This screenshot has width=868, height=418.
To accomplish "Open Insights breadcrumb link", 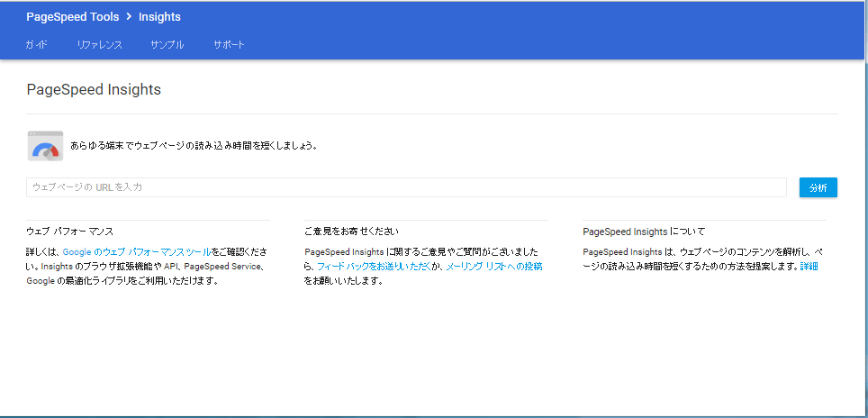I will [x=159, y=17].
